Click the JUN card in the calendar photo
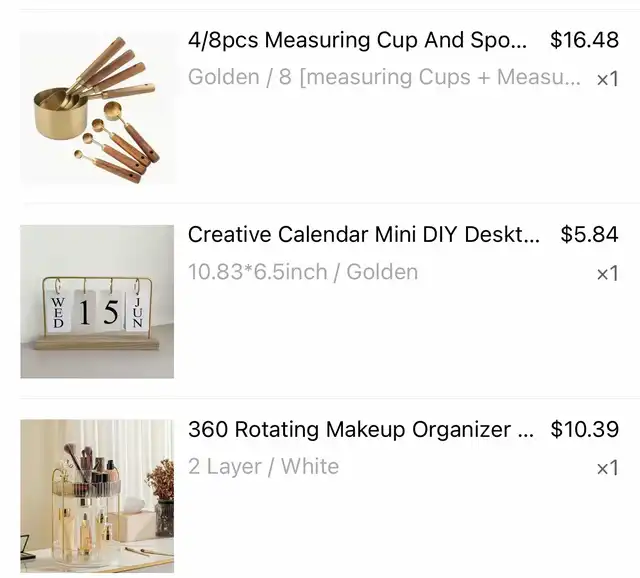The image size is (640, 578). [138, 311]
